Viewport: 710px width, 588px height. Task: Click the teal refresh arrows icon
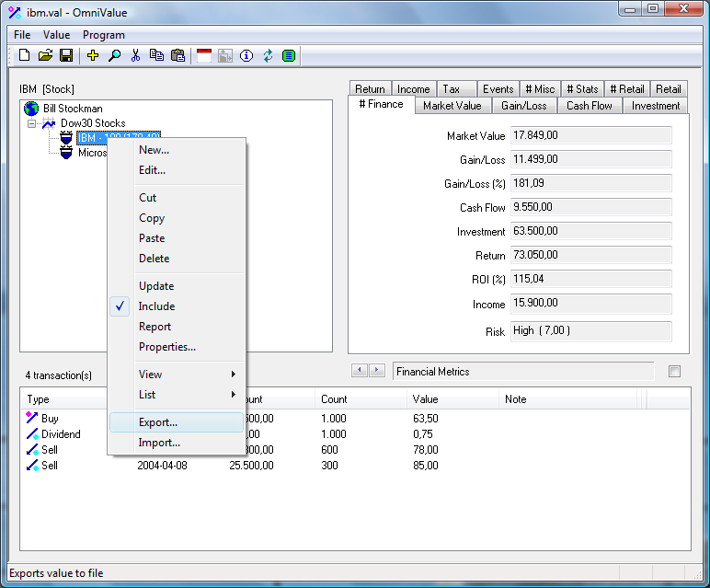click(x=268, y=56)
